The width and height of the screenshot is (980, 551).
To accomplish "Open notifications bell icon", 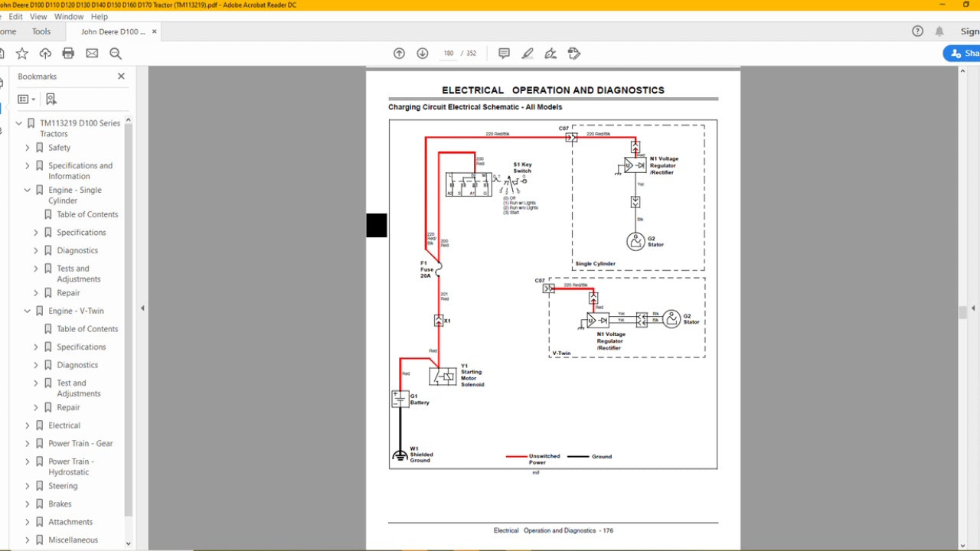I will 939,31.
